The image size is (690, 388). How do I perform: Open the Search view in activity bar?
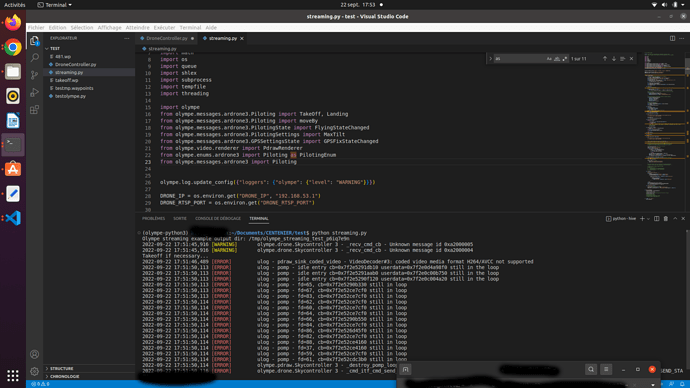coord(35,58)
